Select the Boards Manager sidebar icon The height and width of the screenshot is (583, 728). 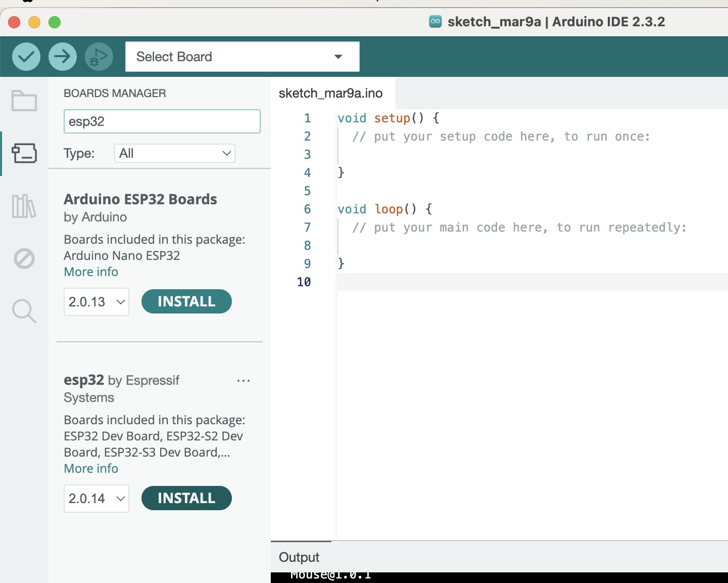(x=24, y=153)
